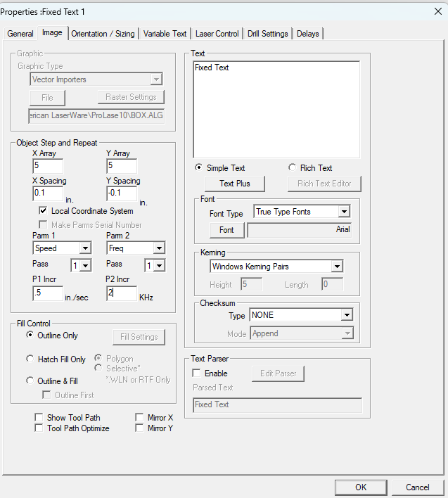Open the Variable Text tab

tap(165, 34)
